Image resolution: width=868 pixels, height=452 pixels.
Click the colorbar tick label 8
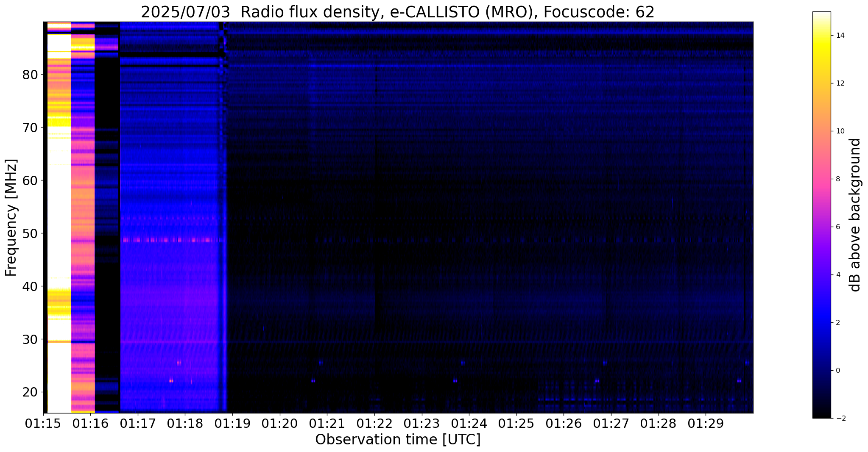[x=837, y=179]
